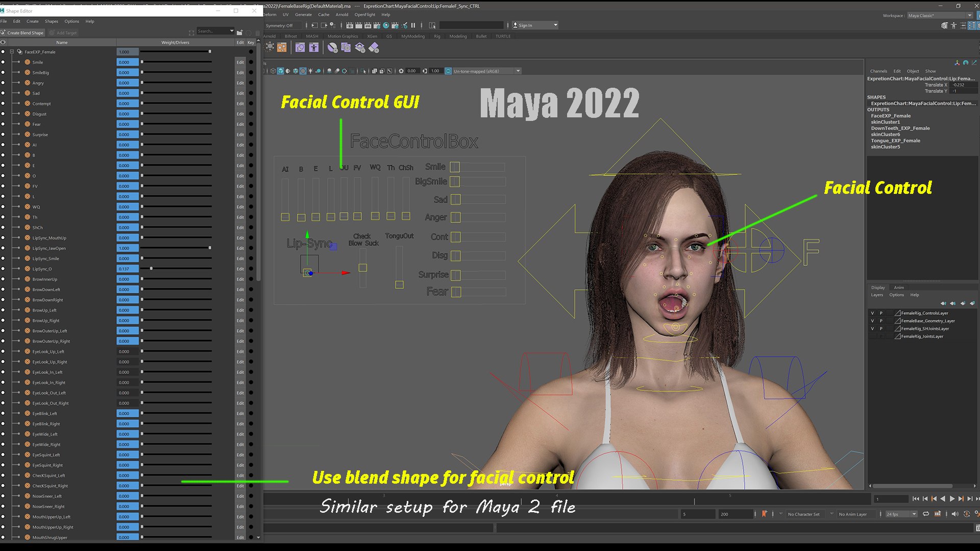Step to next key icon
Image resolution: width=980 pixels, height=551 pixels.
[x=961, y=499]
